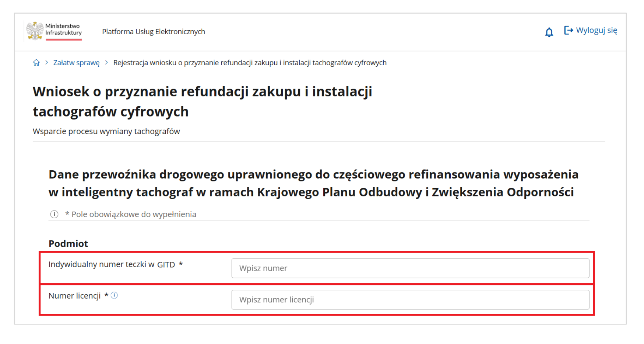Image resolution: width=644 pixels, height=344 pixels.
Task: Click the Ministerstwo Infrastruktury eagle logo
Action: tap(35, 31)
